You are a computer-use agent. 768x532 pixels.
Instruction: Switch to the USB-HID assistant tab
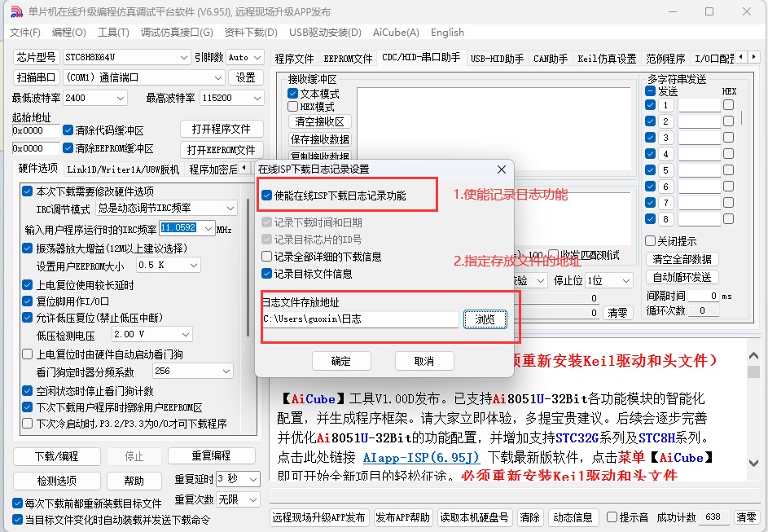pos(497,59)
